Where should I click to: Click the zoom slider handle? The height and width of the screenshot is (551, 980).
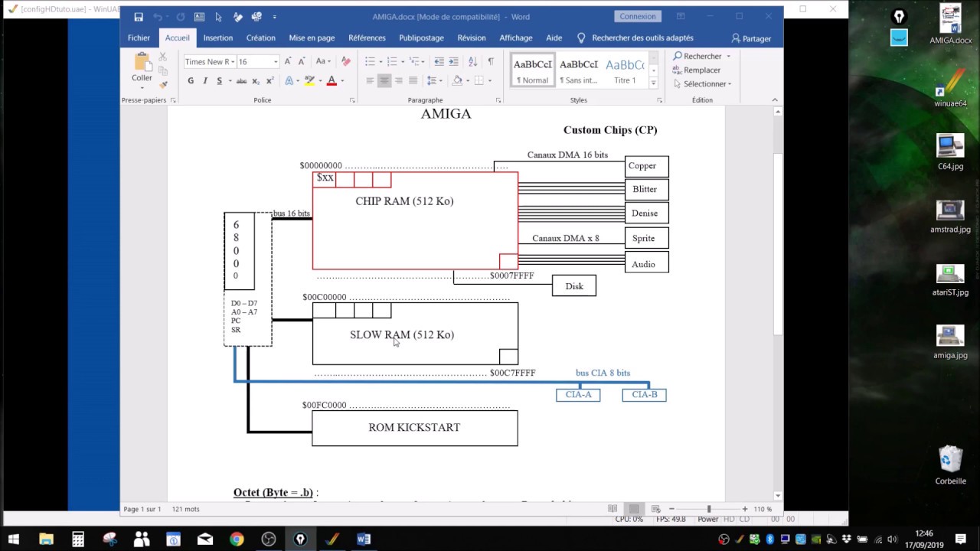[x=709, y=509]
